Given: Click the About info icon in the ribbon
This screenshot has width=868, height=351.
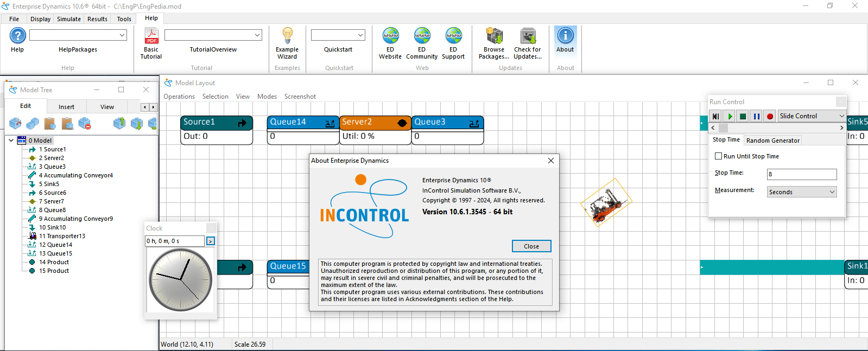Looking at the screenshot, I should coord(565,36).
